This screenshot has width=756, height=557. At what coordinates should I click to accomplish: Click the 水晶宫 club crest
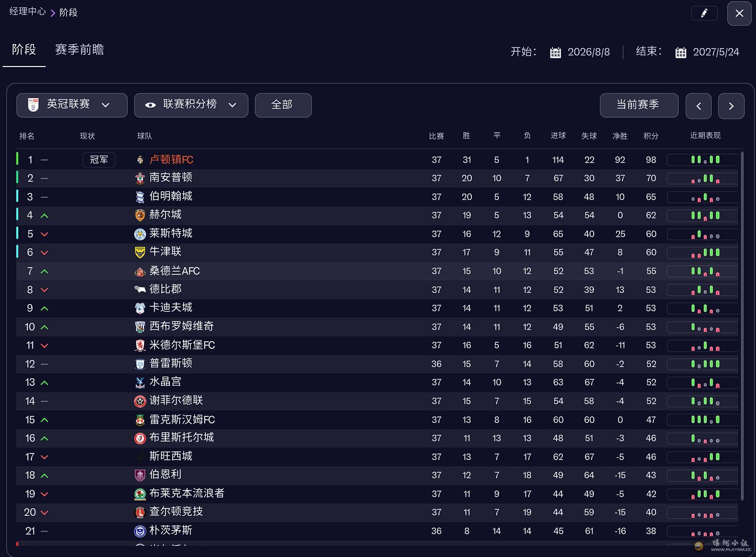(x=140, y=382)
